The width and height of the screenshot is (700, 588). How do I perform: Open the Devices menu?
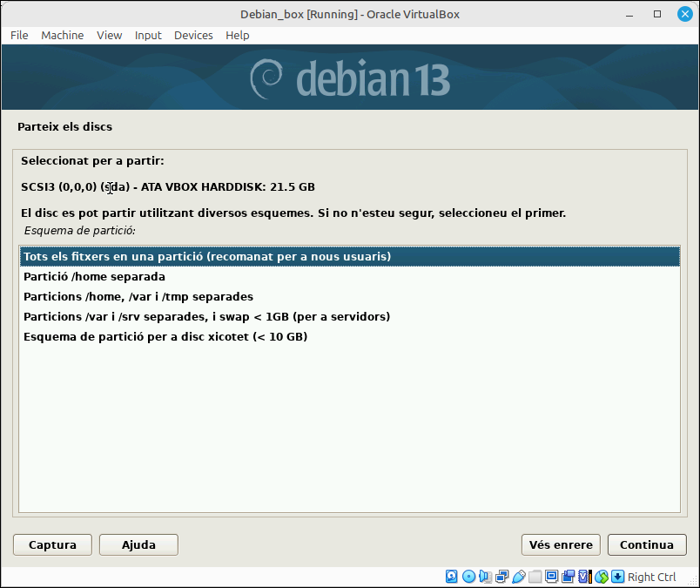193,36
